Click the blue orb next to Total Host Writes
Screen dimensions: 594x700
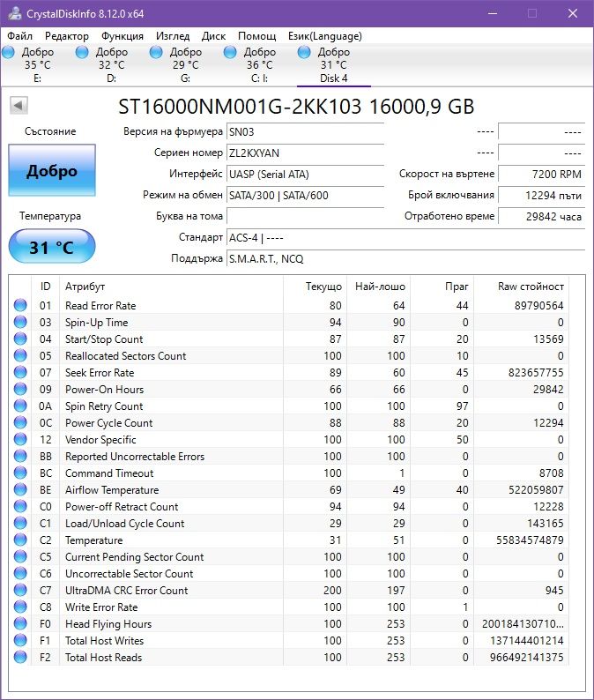pyautogui.click(x=20, y=640)
